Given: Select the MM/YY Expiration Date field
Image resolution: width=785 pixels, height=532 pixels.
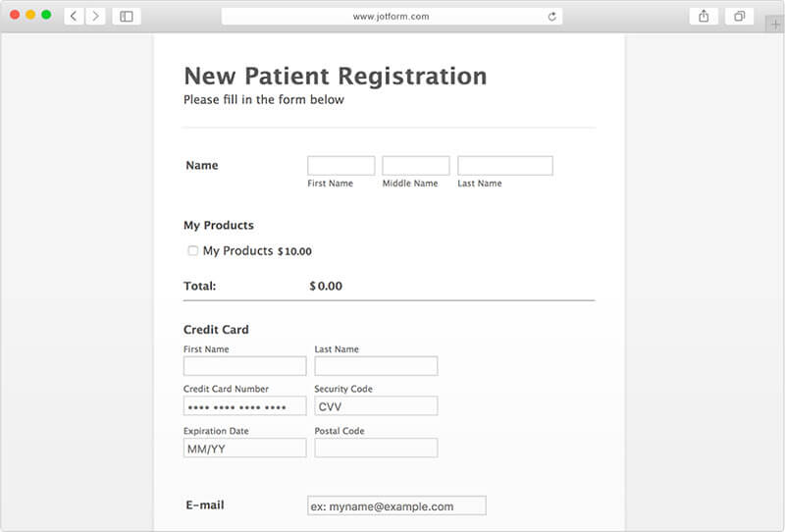Looking at the screenshot, I should (x=244, y=448).
